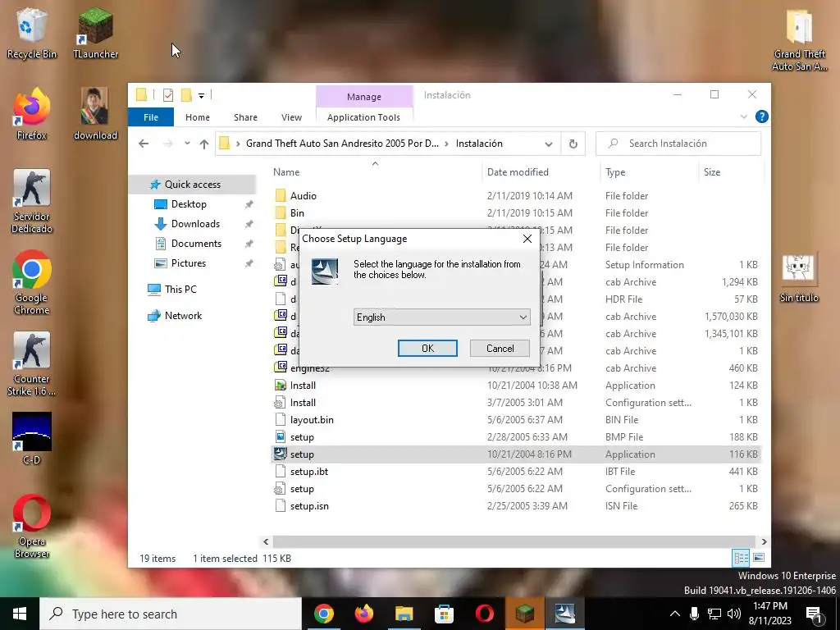Show hidden system tray icons
This screenshot has height=630, width=840.
coord(675,614)
